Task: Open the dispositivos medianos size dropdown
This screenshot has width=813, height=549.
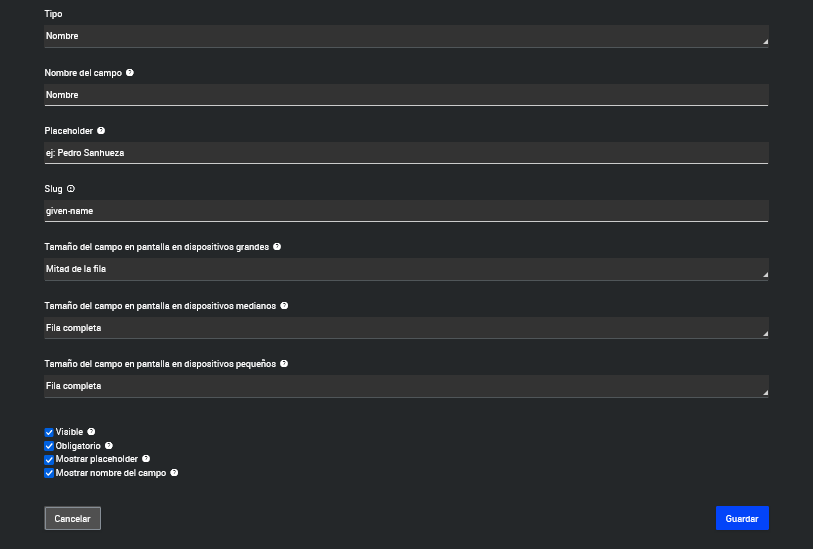Action: pyautogui.click(x=406, y=328)
